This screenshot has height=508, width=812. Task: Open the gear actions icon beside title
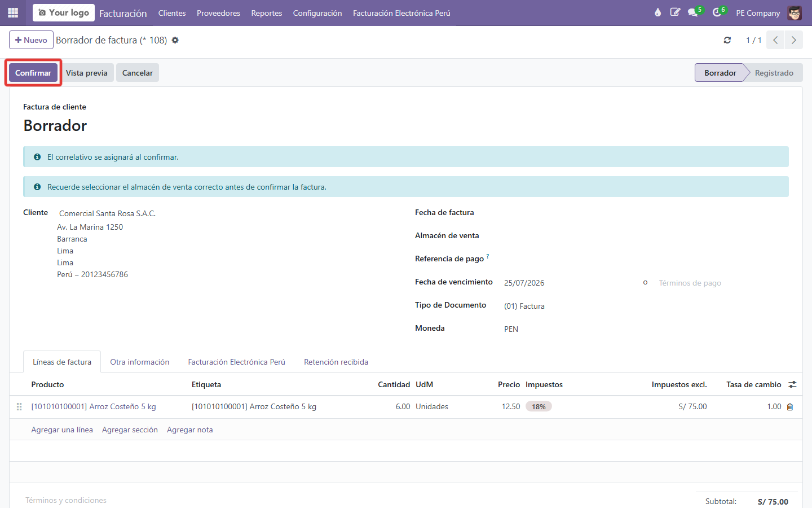(x=175, y=40)
